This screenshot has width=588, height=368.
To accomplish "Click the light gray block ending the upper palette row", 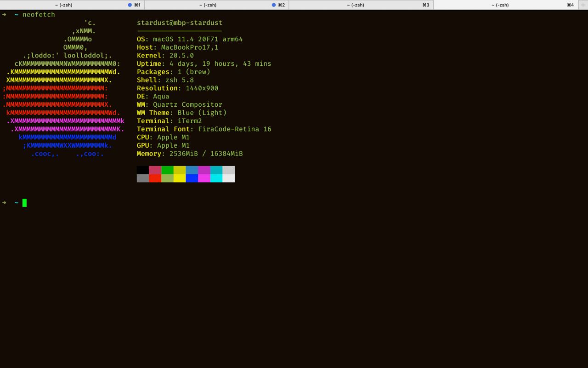I will point(228,170).
